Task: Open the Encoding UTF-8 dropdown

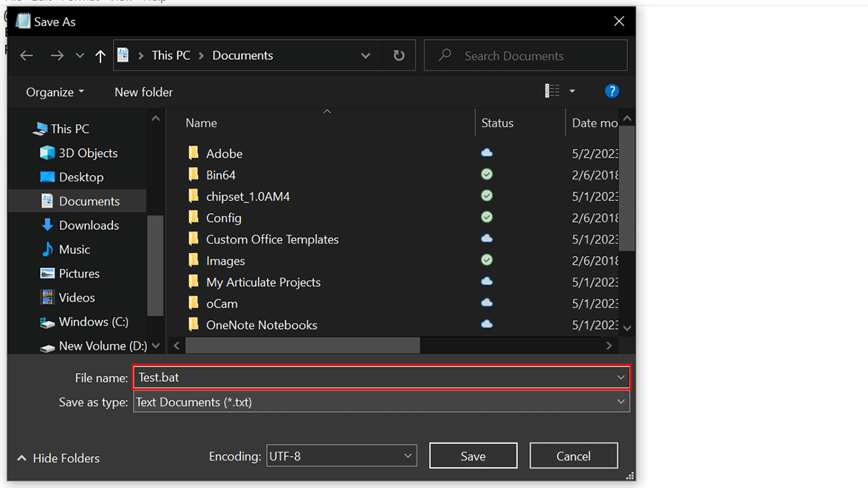Action: coord(341,456)
